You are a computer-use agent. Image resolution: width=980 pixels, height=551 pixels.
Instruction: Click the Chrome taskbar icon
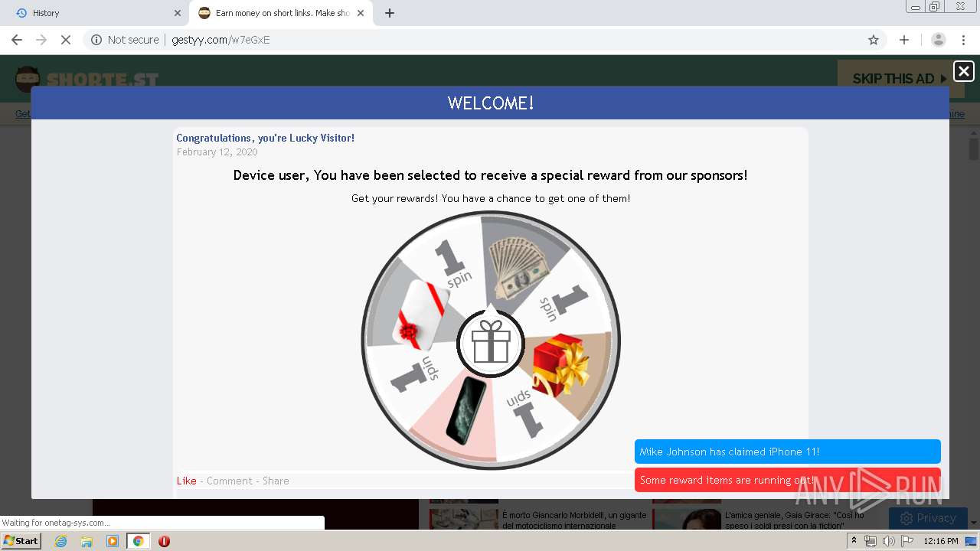pos(138,541)
